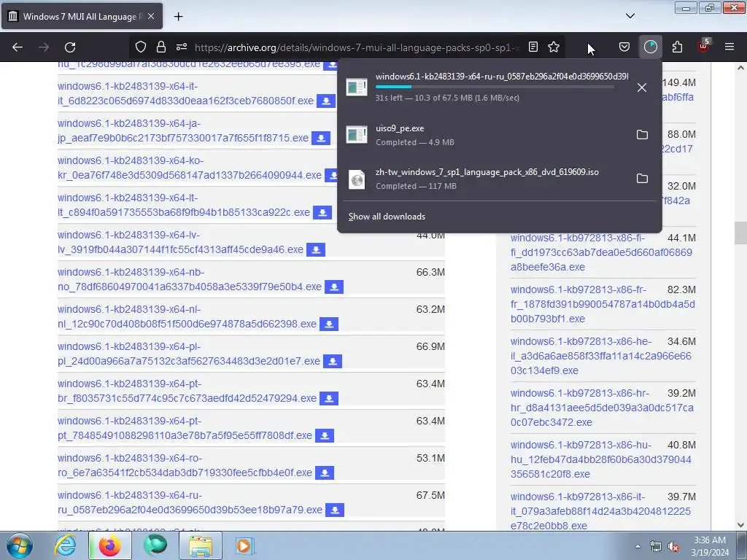Open site security lock info
Image resolution: width=747 pixels, height=560 pixels.
(x=161, y=47)
